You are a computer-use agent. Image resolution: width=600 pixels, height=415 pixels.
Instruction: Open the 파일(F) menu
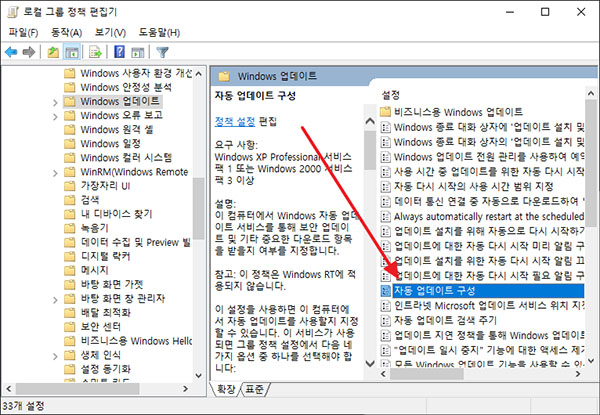pos(23,33)
